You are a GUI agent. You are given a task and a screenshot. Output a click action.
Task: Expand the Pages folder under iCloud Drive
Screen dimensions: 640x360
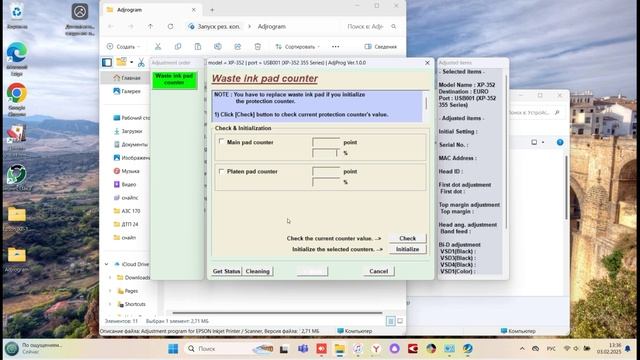coord(110,291)
